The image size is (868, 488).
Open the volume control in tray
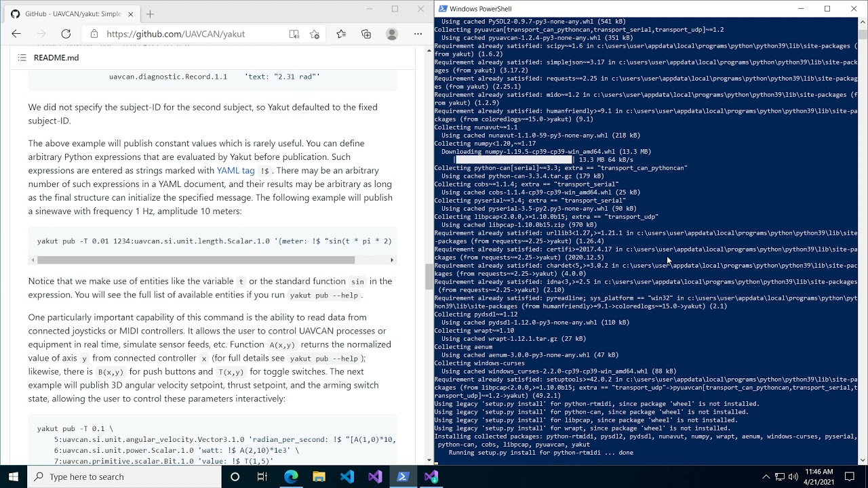coord(794,476)
